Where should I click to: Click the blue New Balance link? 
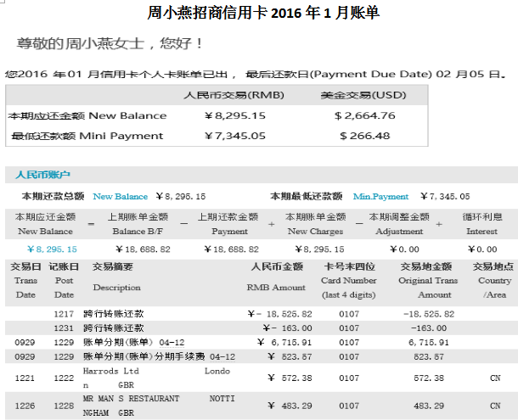pos(120,196)
